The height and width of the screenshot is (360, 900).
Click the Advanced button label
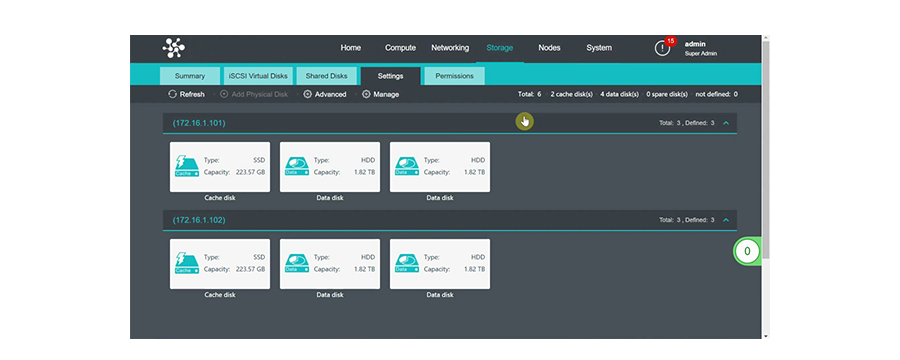pyautogui.click(x=331, y=95)
